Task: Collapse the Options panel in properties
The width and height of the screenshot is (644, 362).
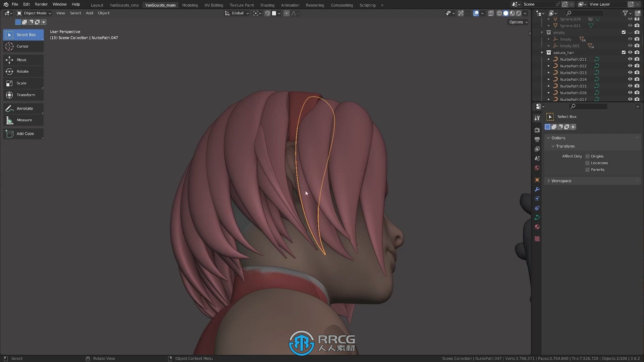Action: pos(548,138)
